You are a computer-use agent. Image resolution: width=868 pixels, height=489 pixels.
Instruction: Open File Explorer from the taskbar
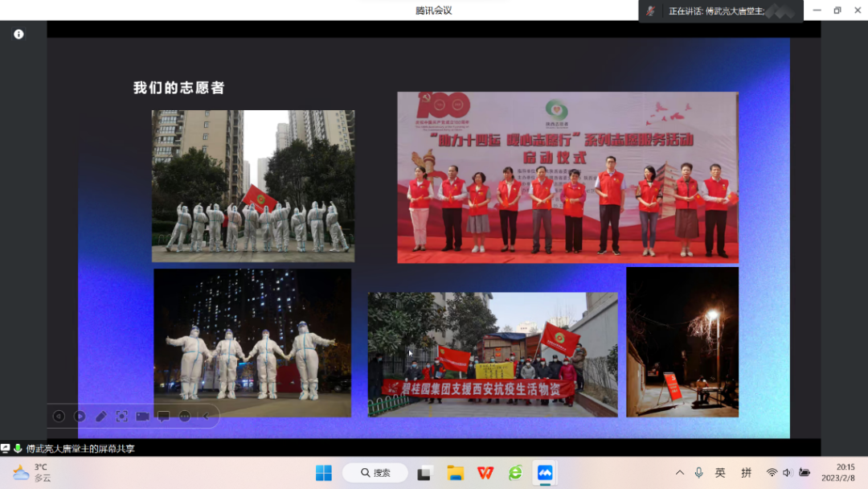(456, 473)
